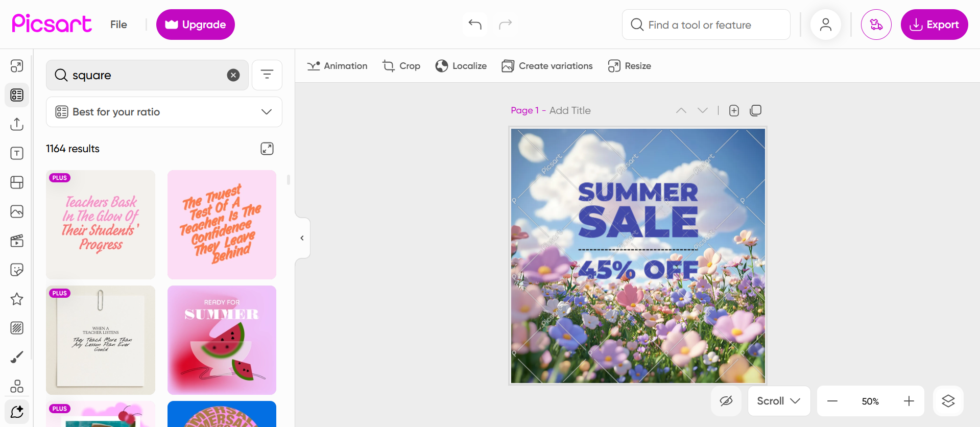Select 'The Truest Test Of A Teacher' template
Image resolution: width=980 pixels, height=427 pixels.
click(x=222, y=225)
